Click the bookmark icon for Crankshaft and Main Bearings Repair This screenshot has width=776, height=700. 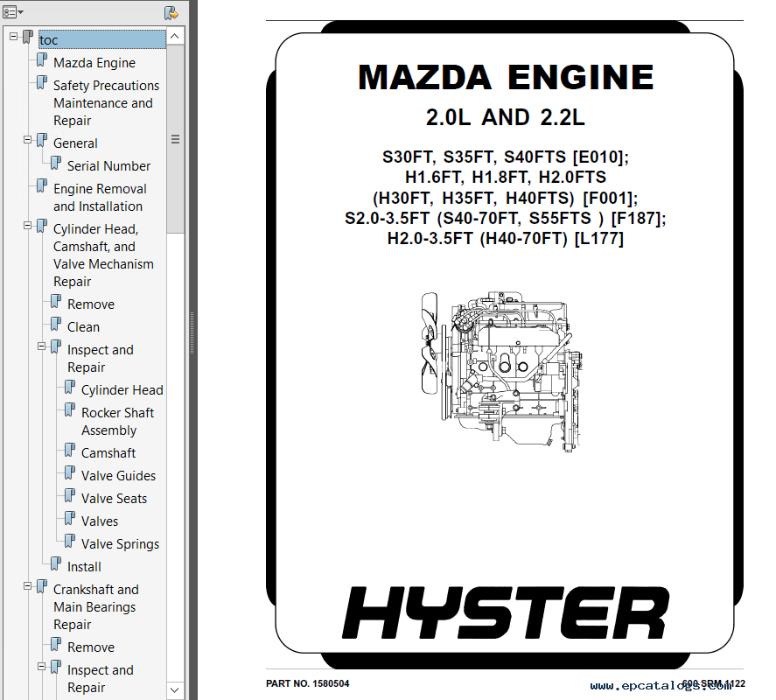coord(42,588)
